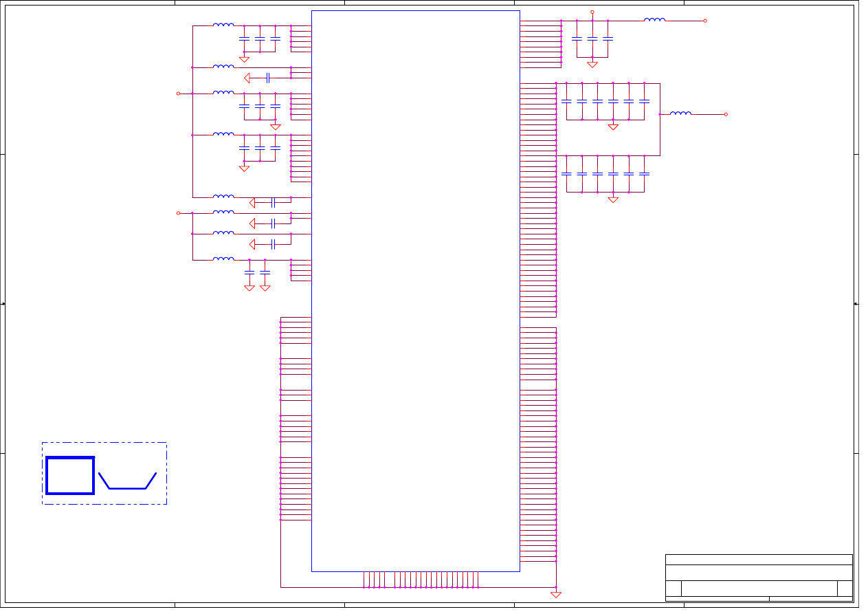
Task: Click the ground symbol under the top-right three capacitors
Action: click(x=592, y=65)
